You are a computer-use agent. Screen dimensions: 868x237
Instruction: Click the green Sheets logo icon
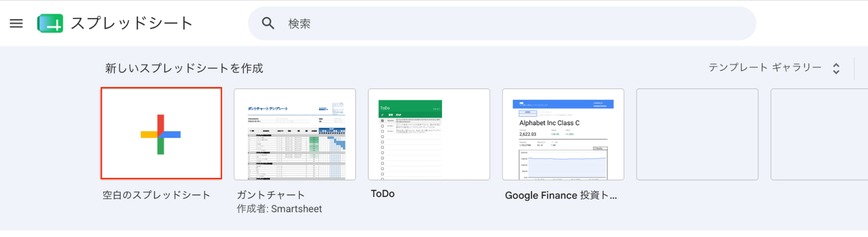(50, 23)
